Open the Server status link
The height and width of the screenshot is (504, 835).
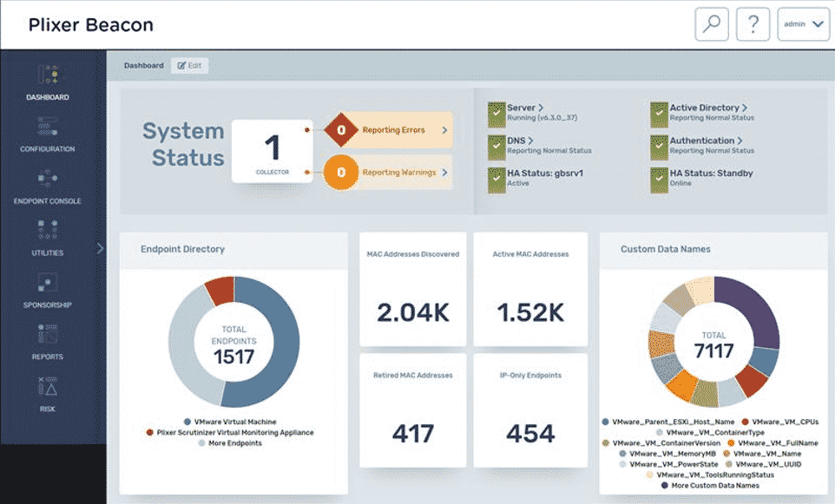521,108
